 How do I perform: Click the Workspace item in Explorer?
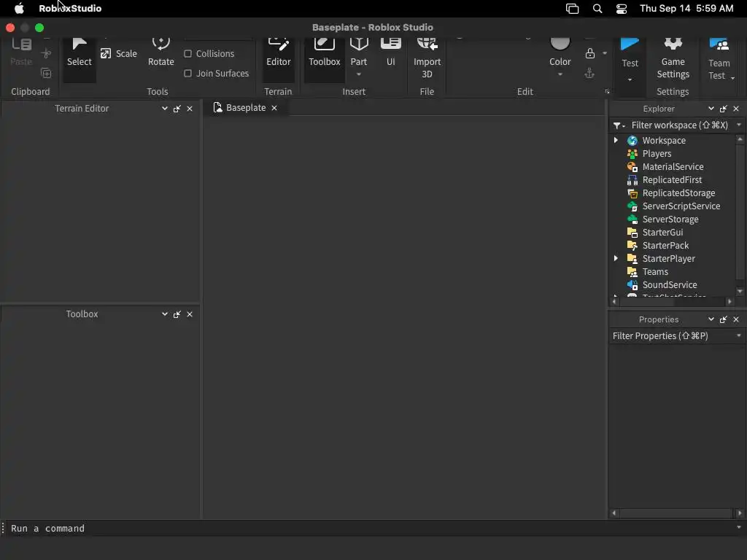(x=664, y=141)
